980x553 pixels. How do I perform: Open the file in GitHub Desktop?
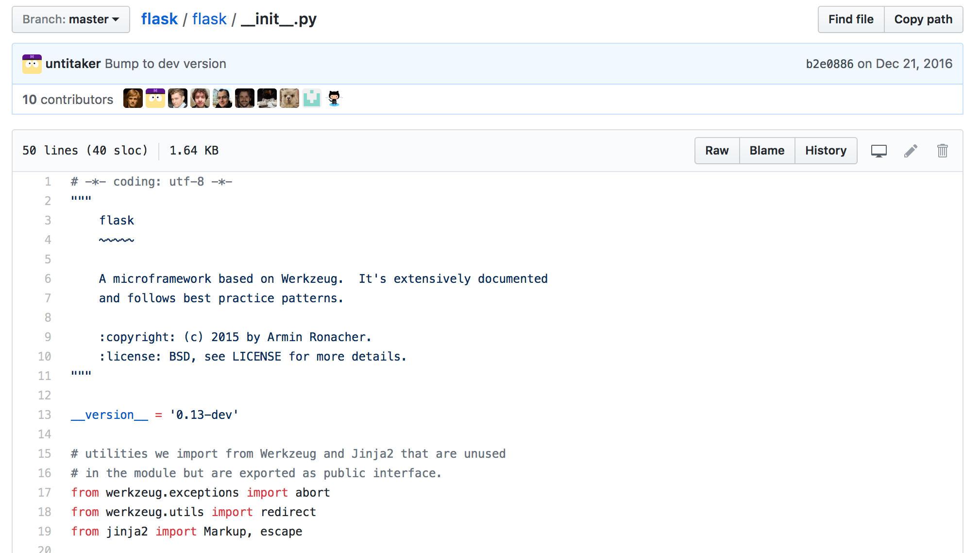point(879,151)
